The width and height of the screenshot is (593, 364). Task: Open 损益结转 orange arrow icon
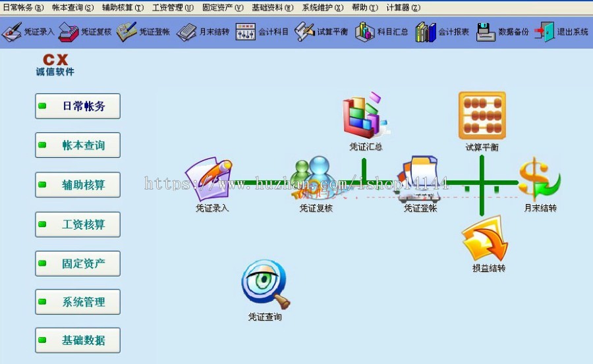pyautogui.click(x=485, y=238)
